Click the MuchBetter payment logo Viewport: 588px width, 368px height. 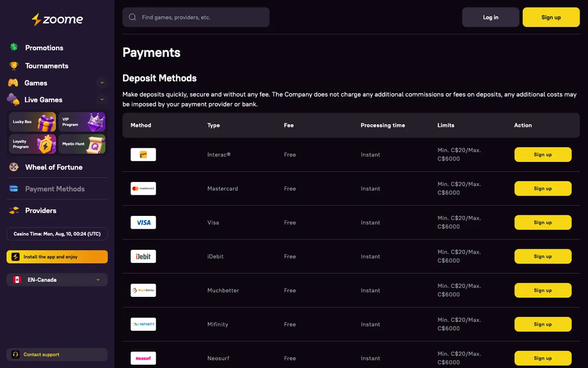(x=143, y=290)
